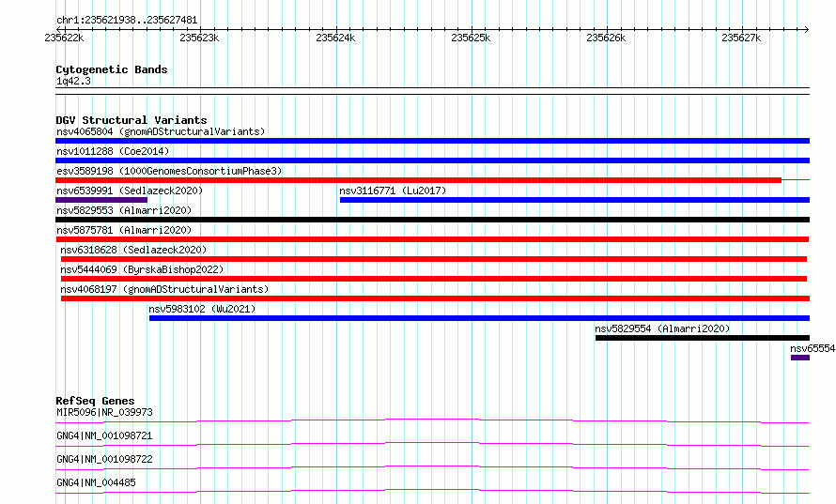836x504 pixels.
Task: Click the GNG4 NM_004485 magenta gene line
Action: 432,491
